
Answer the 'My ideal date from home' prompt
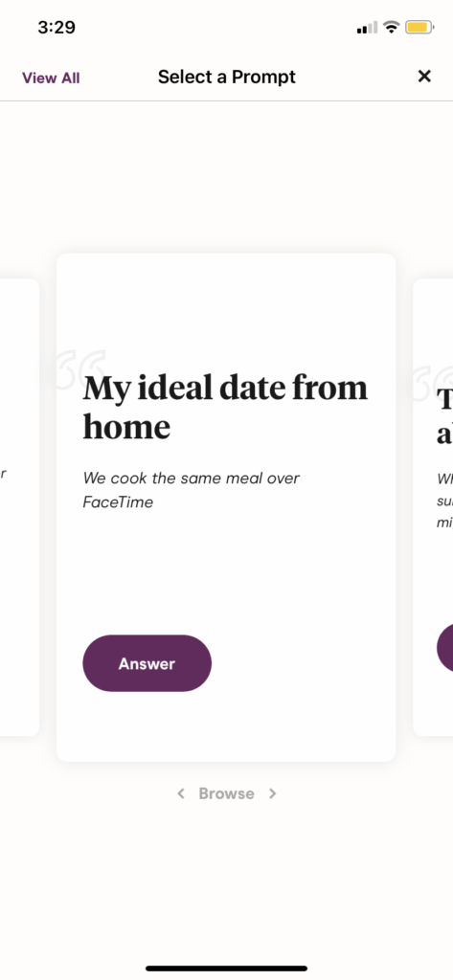pyautogui.click(x=147, y=663)
